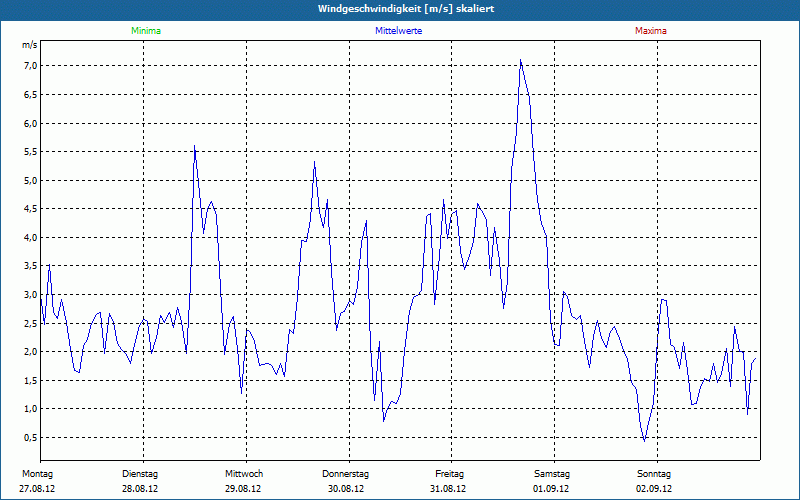Select the 4,5 y-axis value
The width and height of the screenshot is (800, 500).
tap(31, 209)
